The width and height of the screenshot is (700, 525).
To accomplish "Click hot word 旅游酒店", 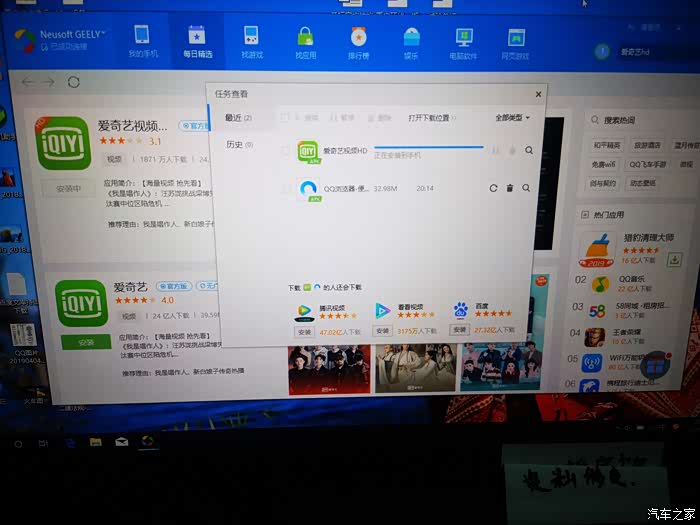I will (647, 146).
